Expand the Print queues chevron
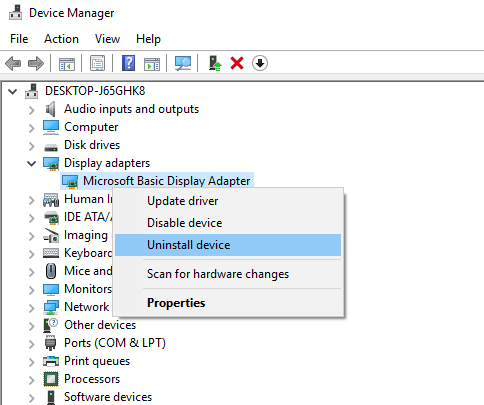This screenshot has height=405, width=484. click(31, 362)
